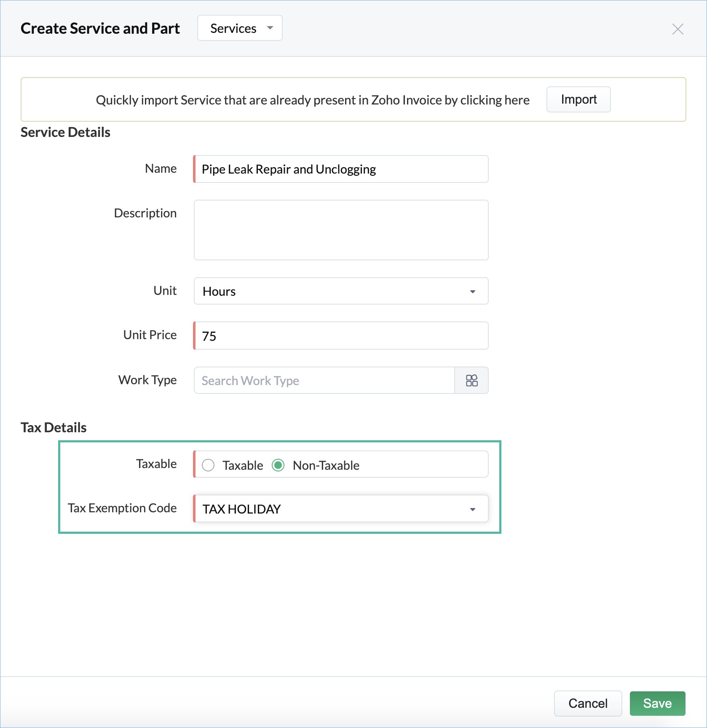Click the Taxable option label text
Viewport: 707px width, 728px height.
[x=243, y=465]
